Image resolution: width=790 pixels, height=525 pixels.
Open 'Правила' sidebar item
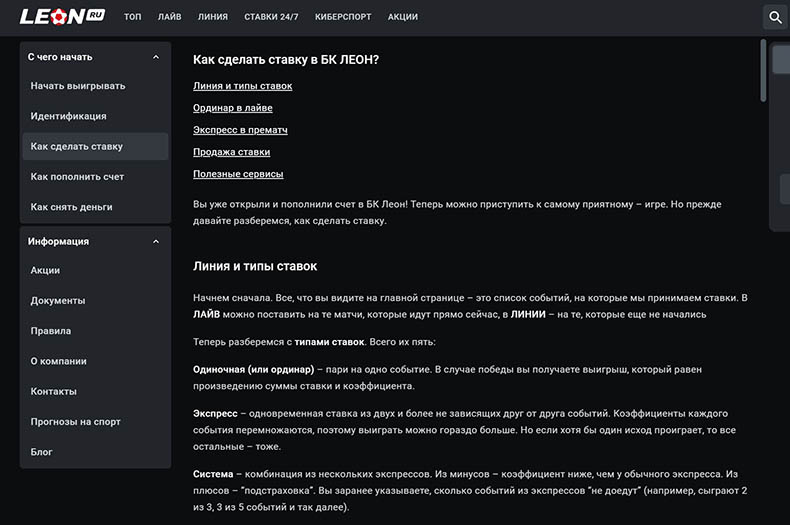tap(95, 331)
